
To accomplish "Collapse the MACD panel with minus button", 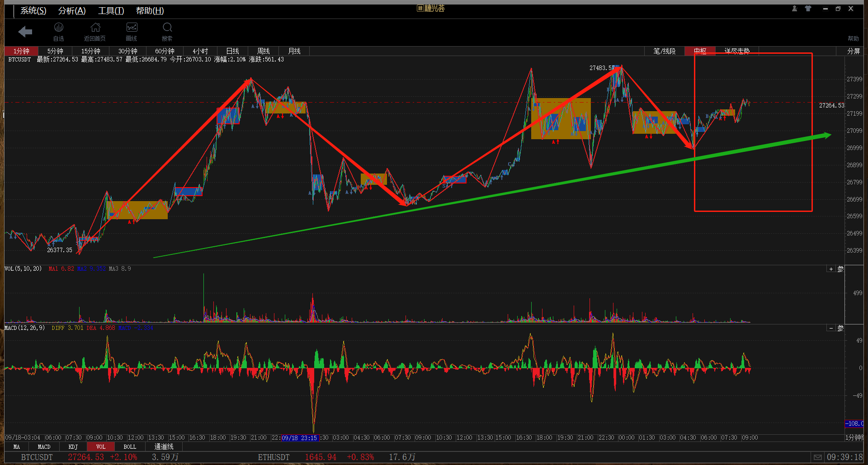I will click(x=831, y=328).
